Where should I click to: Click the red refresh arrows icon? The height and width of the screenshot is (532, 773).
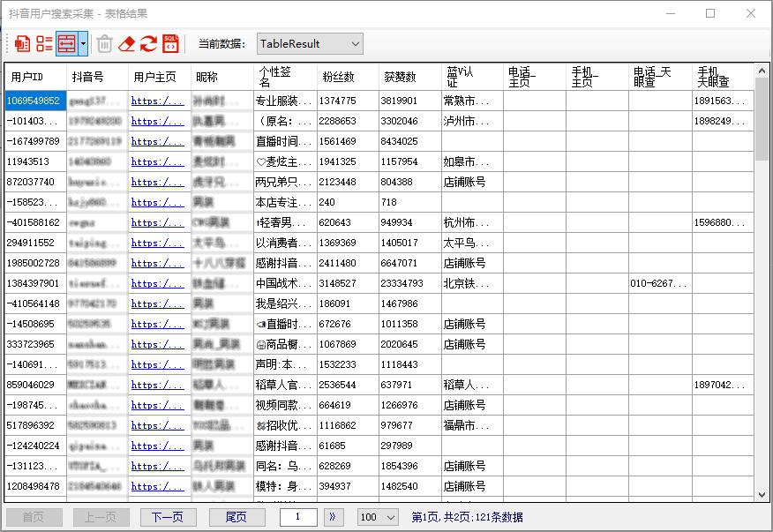(148, 43)
